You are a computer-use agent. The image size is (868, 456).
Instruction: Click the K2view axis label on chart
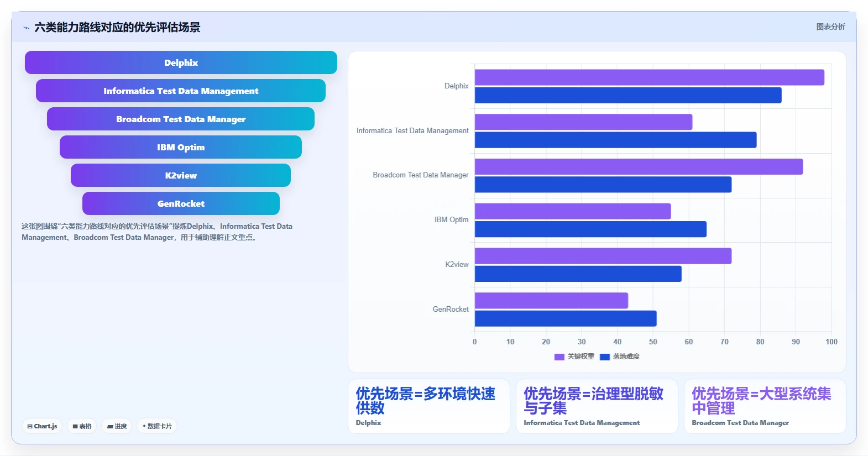pos(457,265)
